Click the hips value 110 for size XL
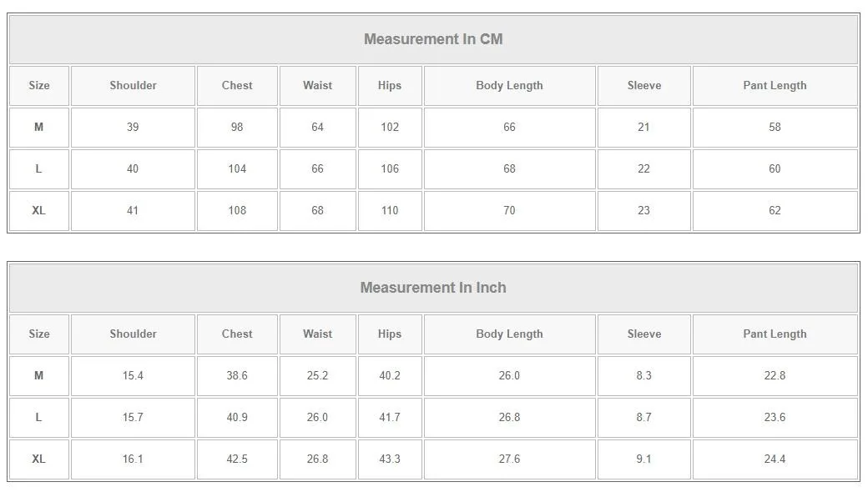 390,210
